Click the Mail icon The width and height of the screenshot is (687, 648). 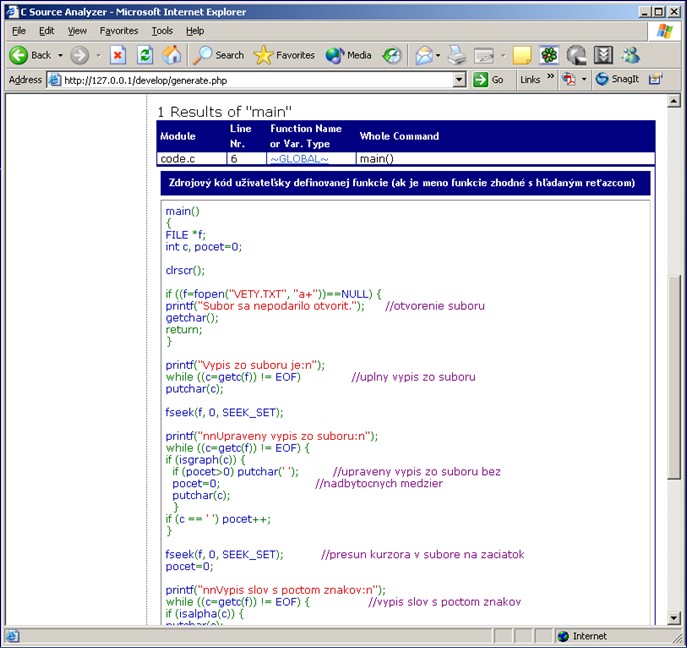click(423, 55)
